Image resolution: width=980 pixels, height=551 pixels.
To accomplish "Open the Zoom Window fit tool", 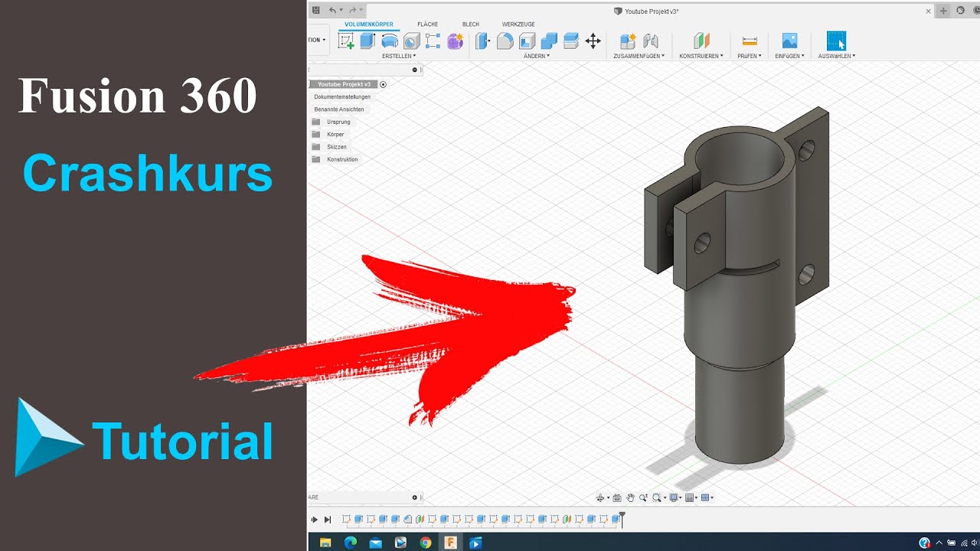I will pyautogui.click(x=657, y=498).
